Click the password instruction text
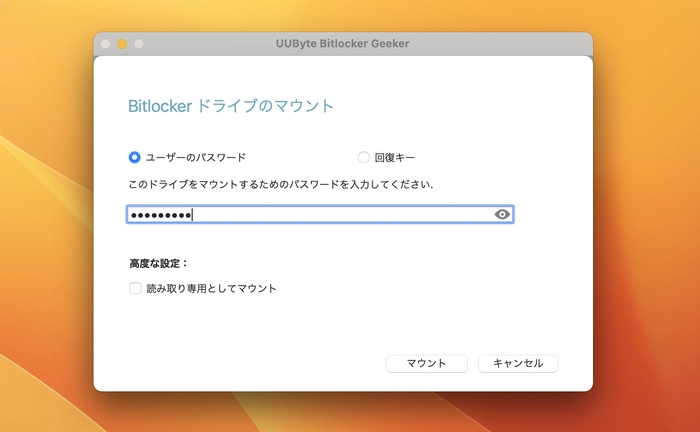Viewport: 700px width, 432px height. tap(281, 184)
